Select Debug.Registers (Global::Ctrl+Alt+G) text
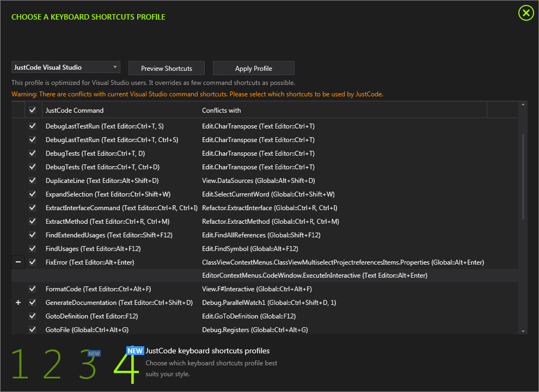The width and height of the screenshot is (539, 392). click(255, 330)
